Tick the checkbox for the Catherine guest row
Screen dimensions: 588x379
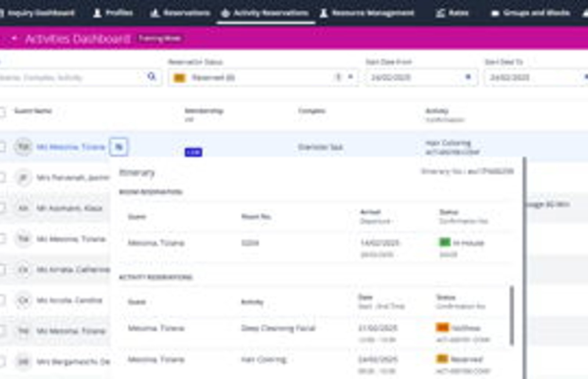click(2, 270)
